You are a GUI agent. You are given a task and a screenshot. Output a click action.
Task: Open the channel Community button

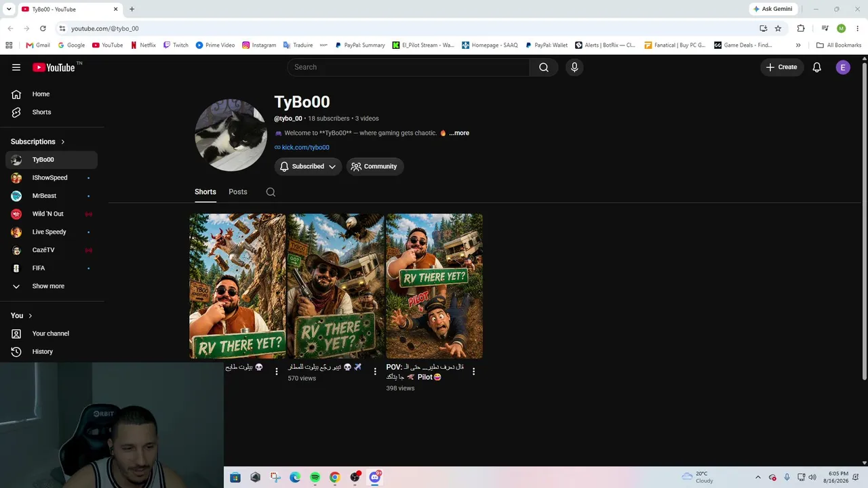[375, 166]
